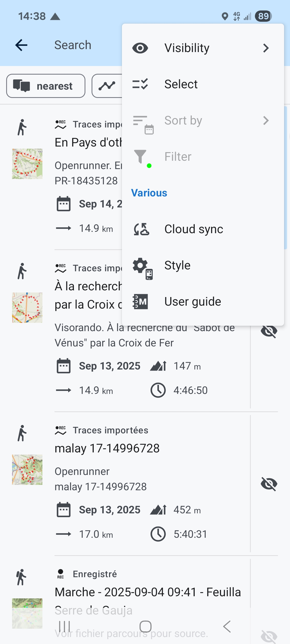Tap the back arrow in header
The image size is (290, 644).
pos(21,45)
